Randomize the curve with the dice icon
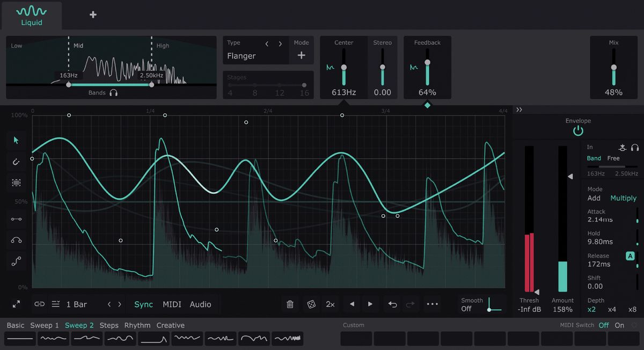The width and height of the screenshot is (644, 350). click(310, 304)
